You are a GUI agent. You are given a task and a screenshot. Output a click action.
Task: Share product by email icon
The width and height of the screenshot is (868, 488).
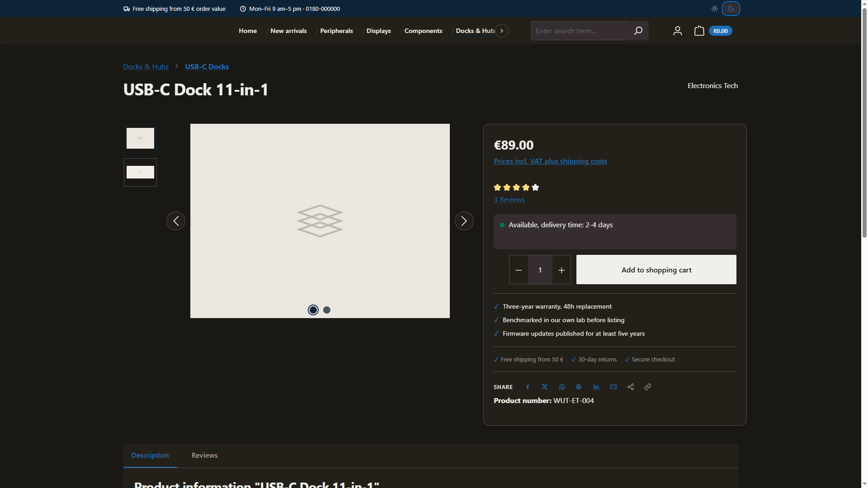(613, 387)
